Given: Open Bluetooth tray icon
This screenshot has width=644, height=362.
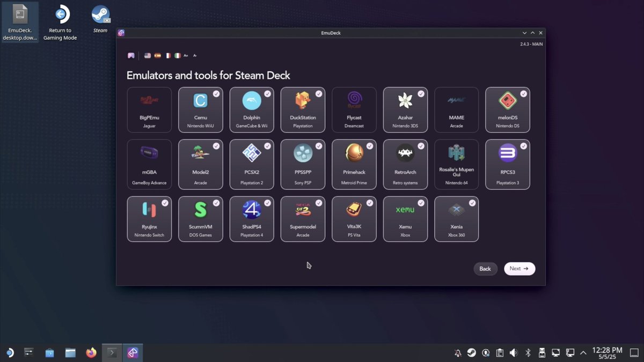Looking at the screenshot, I should tap(528, 353).
